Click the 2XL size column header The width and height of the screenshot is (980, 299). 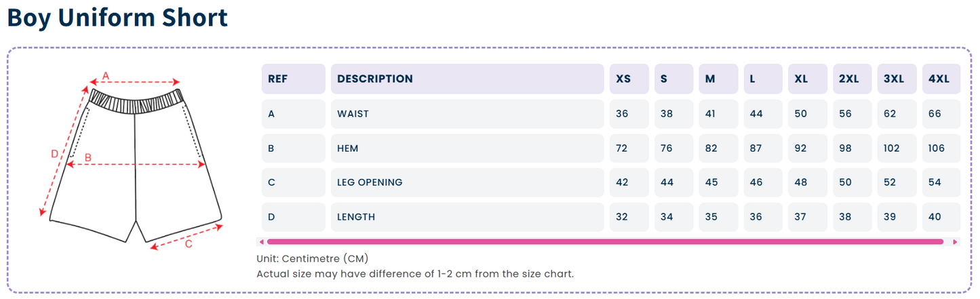pos(853,79)
